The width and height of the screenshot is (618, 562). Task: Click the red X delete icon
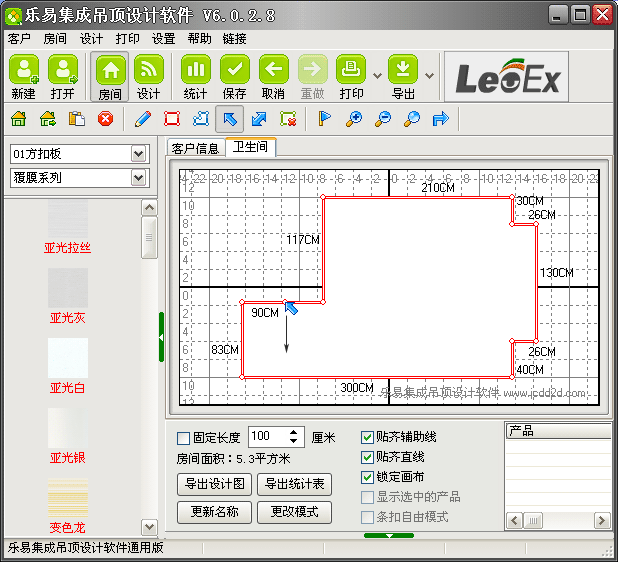point(105,119)
